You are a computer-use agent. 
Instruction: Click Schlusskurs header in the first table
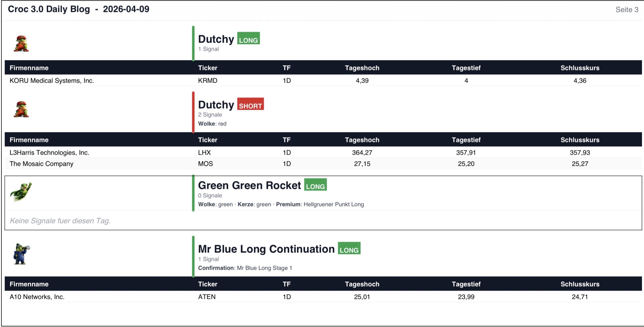(x=580, y=68)
